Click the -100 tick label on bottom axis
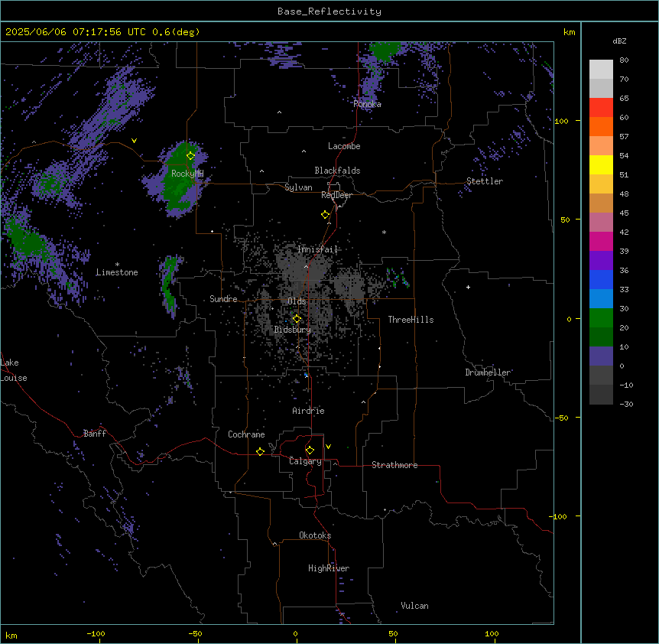This screenshot has height=644, width=659. (x=96, y=633)
